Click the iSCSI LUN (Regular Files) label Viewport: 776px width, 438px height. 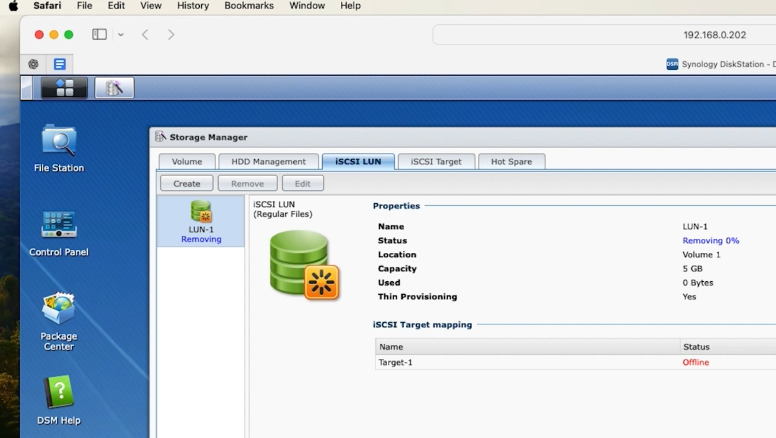point(283,209)
